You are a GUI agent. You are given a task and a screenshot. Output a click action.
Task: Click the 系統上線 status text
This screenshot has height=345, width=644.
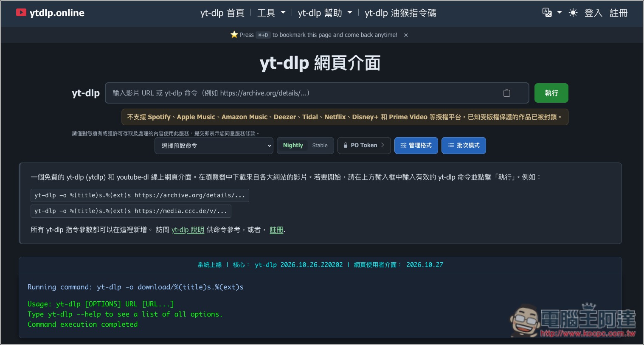[x=210, y=265]
